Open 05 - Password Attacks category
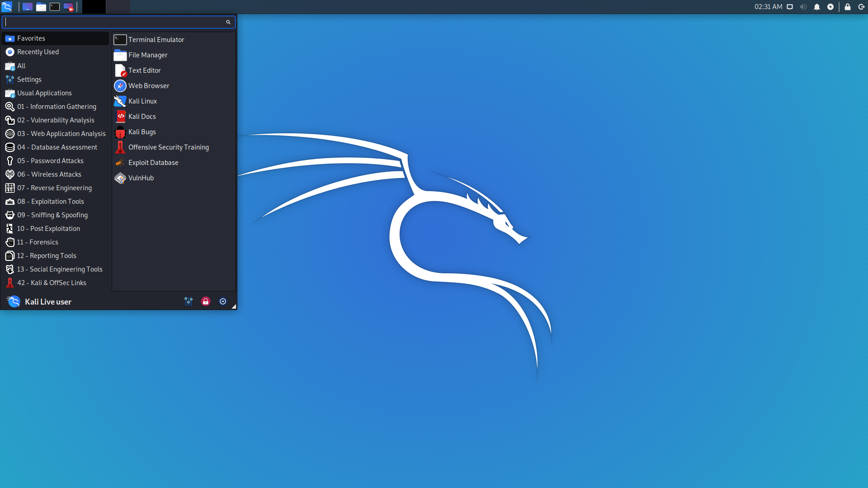 point(56,161)
